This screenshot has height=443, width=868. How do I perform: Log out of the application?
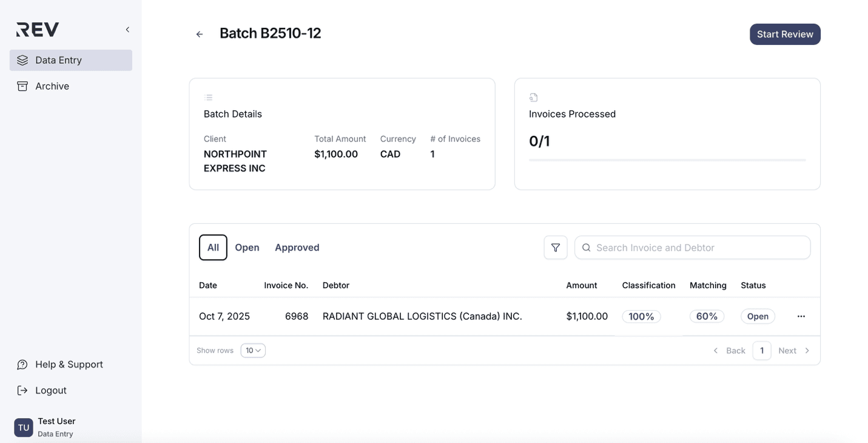[x=50, y=390]
